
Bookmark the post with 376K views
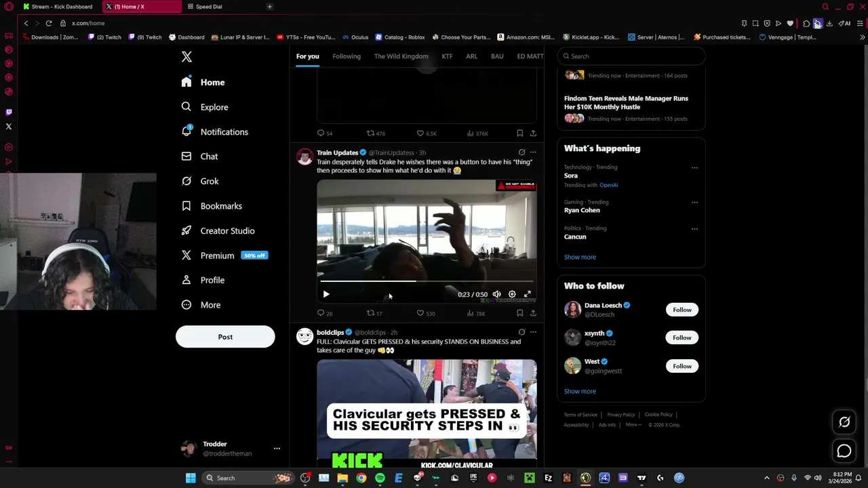click(x=519, y=134)
